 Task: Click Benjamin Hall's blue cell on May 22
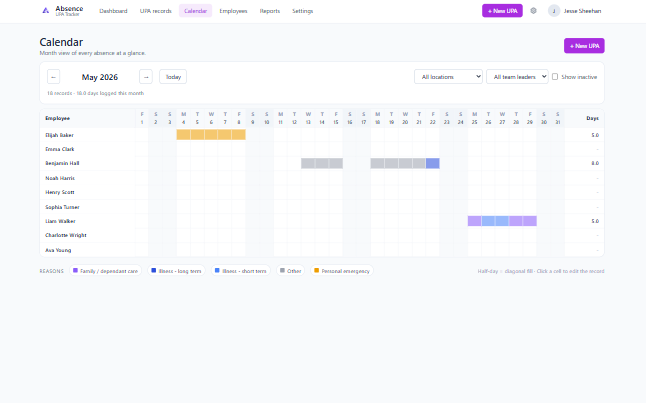coord(433,163)
